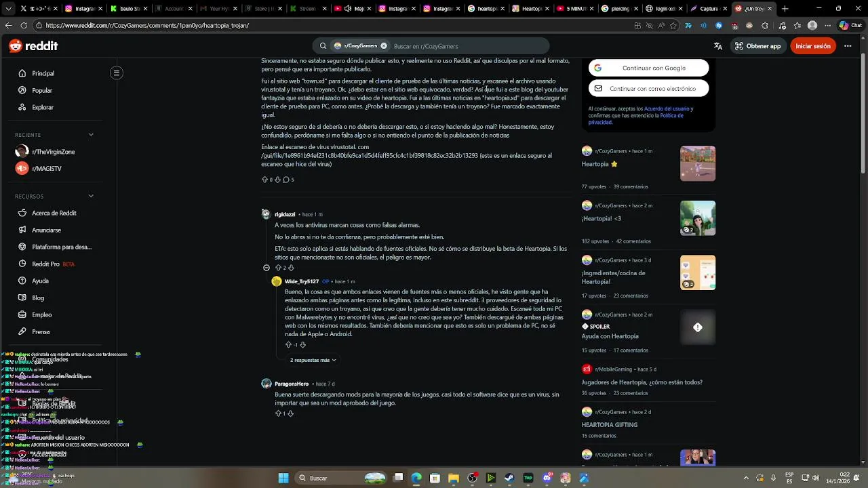Click the browser address bar URL
868x488 pixels.
tap(147, 25)
